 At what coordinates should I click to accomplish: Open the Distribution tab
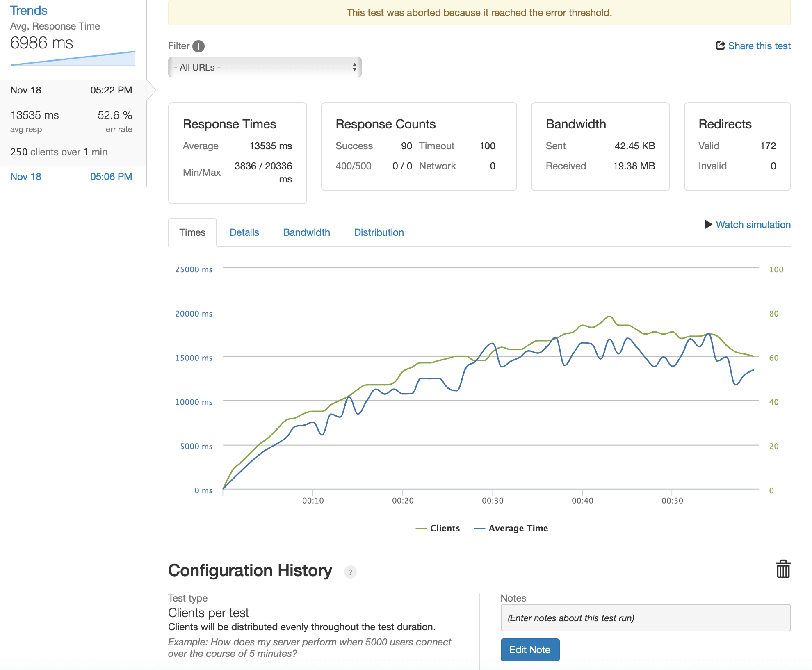coord(379,232)
